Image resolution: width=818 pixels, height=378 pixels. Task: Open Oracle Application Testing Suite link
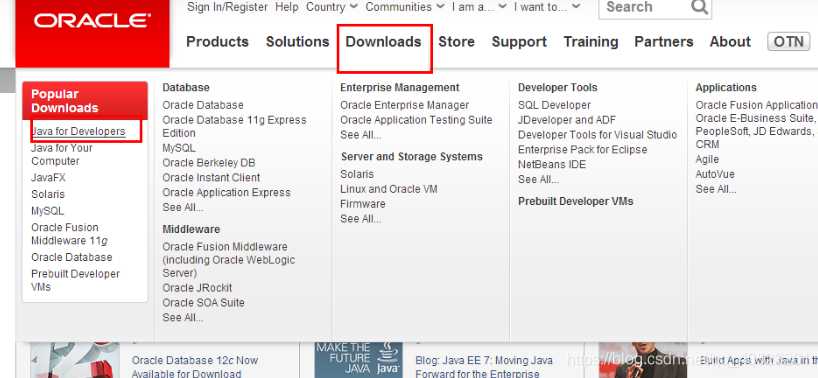tap(416, 120)
